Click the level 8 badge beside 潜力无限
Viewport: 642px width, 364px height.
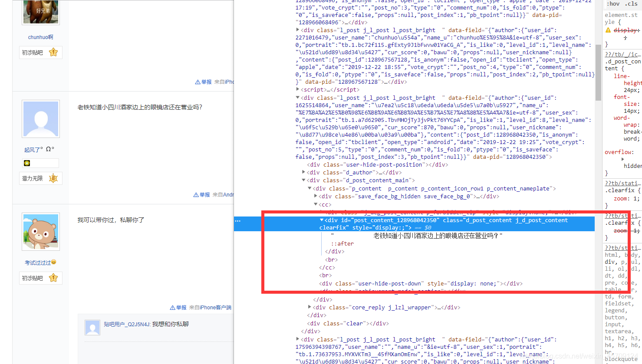tap(53, 178)
